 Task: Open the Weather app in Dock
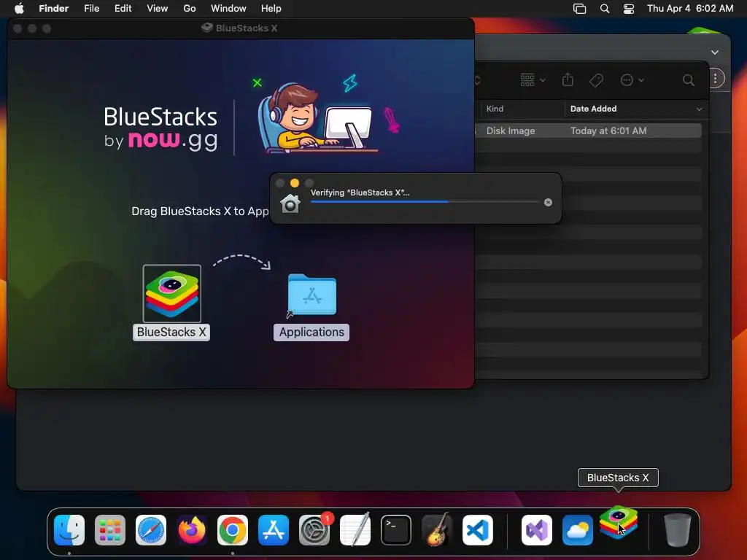[x=578, y=529]
